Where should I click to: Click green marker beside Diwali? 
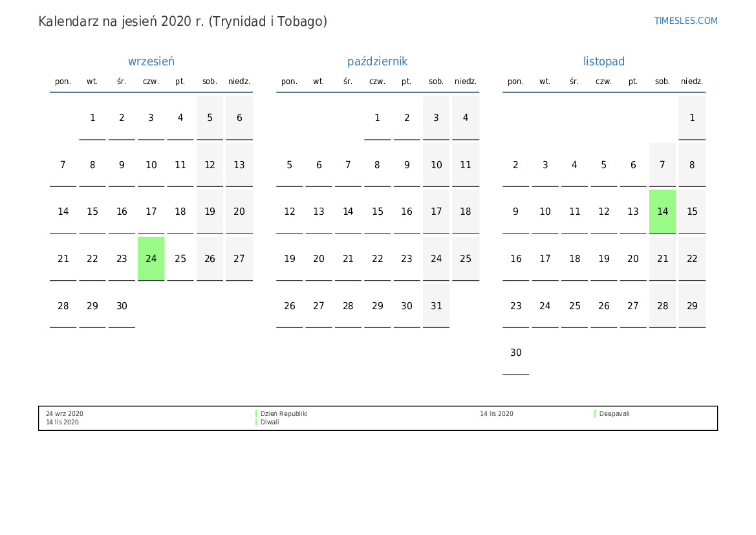[256, 422]
